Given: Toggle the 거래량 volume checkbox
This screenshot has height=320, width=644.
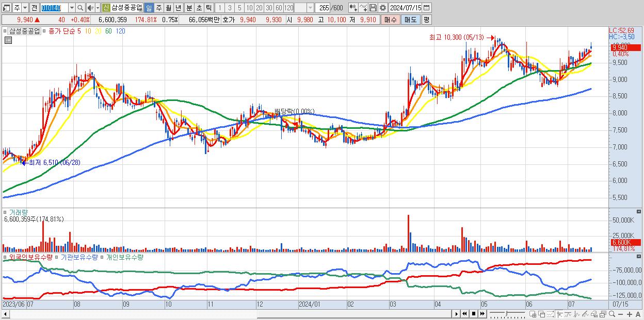Looking at the screenshot, I should [5, 212].
